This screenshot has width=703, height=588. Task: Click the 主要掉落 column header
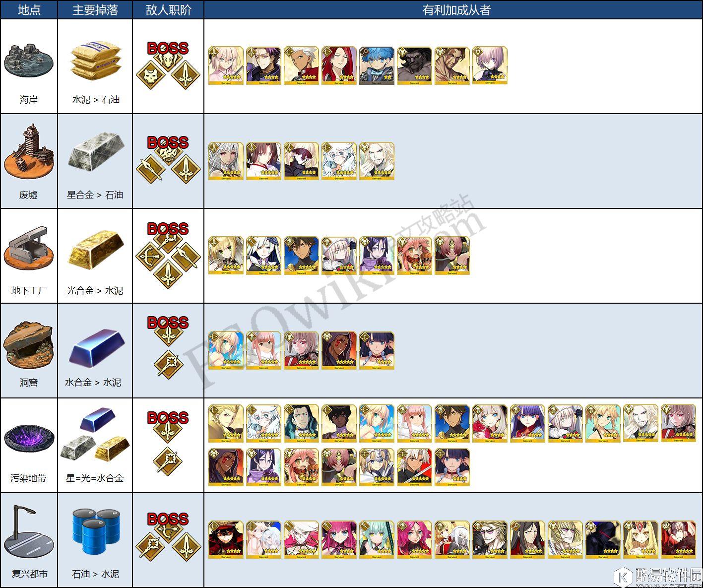coord(95,10)
